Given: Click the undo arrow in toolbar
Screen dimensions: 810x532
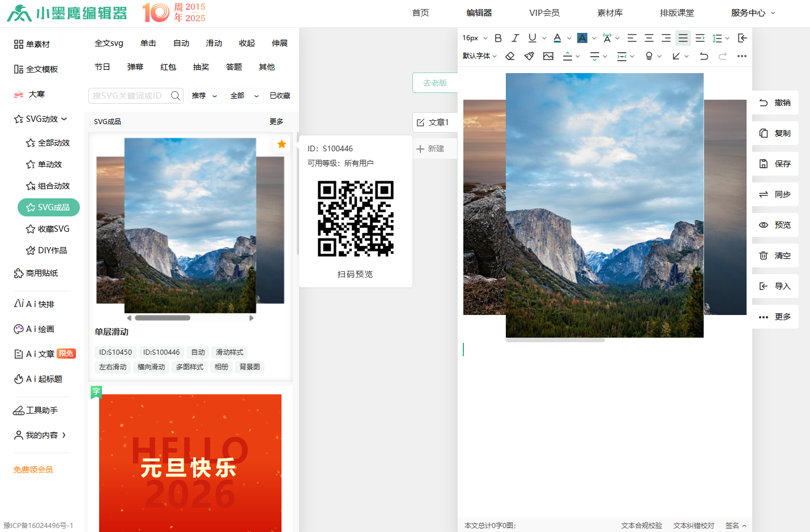Looking at the screenshot, I should (704, 56).
